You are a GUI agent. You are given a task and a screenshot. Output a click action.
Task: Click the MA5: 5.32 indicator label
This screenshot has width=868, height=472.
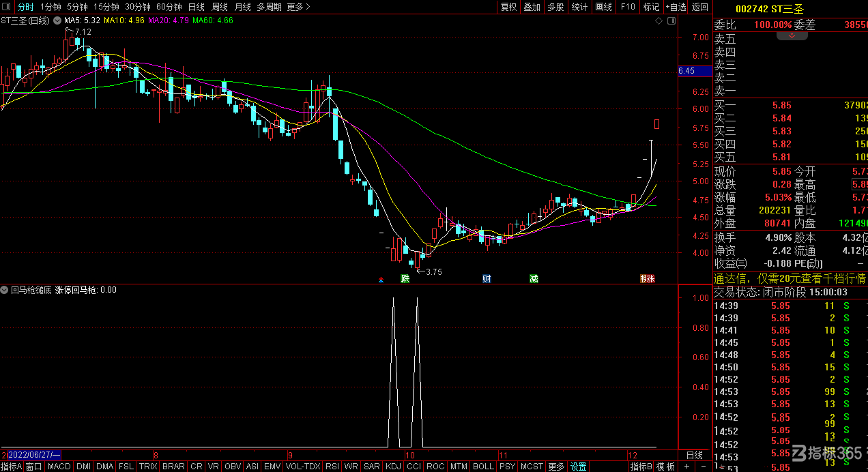click(82, 20)
